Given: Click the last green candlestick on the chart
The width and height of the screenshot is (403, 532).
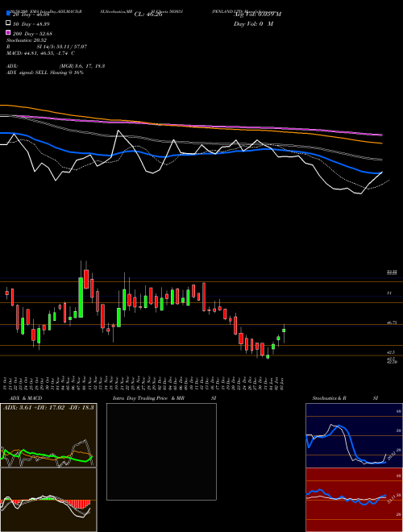Looking at the screenshot, I should 284,330.
